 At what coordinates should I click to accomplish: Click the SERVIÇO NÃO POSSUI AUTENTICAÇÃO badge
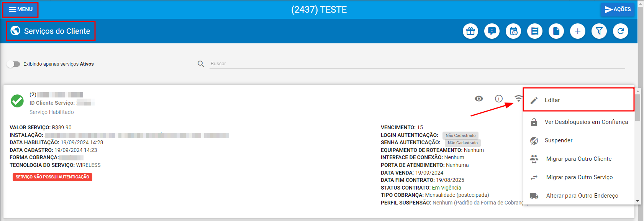[x=52, y=177]
